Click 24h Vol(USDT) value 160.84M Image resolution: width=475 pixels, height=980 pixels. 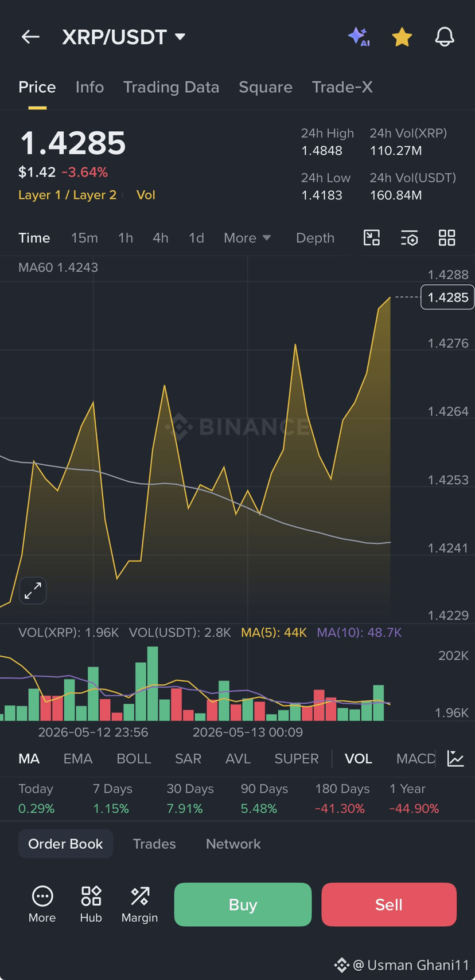396,195
